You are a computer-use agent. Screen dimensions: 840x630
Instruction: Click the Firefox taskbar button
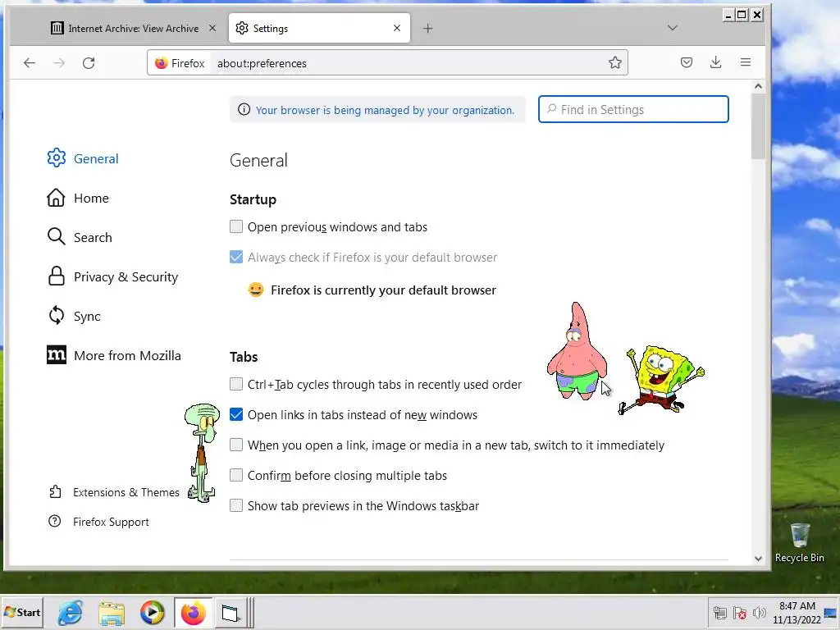[x=193, y=612]
